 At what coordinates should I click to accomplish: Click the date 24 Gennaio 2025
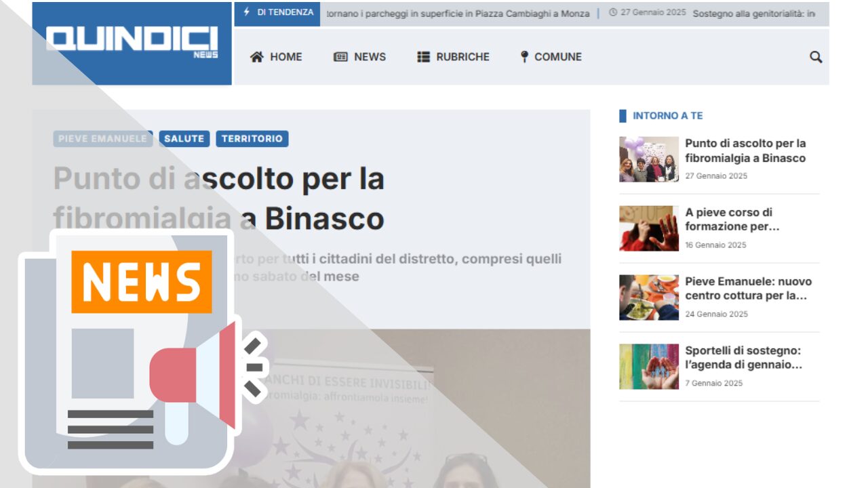(x=717, y=314)
